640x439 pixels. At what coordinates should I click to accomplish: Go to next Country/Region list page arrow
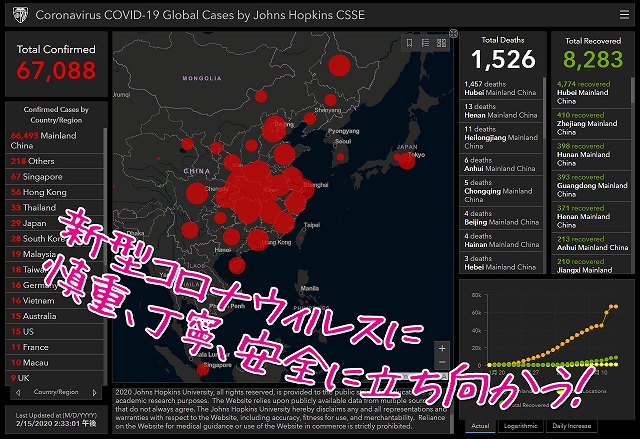[x=95, y=392]
